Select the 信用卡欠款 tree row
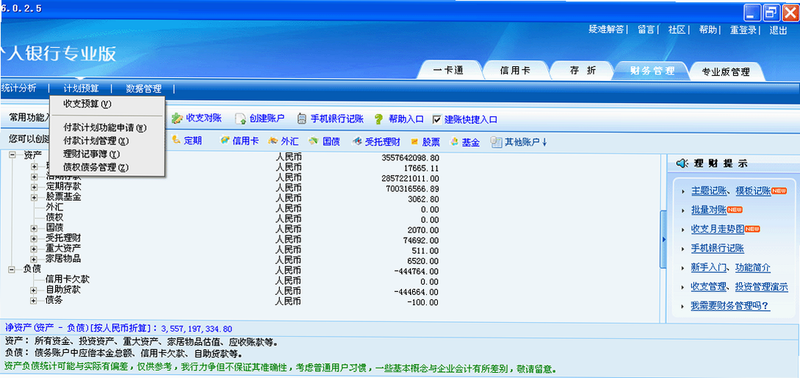 tap(68, 280)
